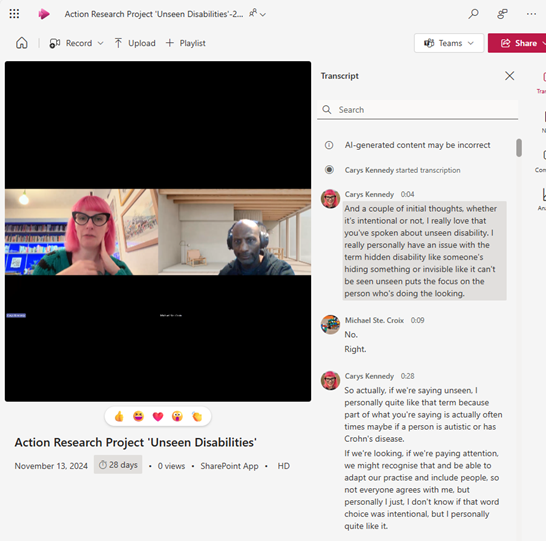Screen dimensions: 546x541
Task: Open the people settings icon in the header
Action: click(x=502, y=14)
